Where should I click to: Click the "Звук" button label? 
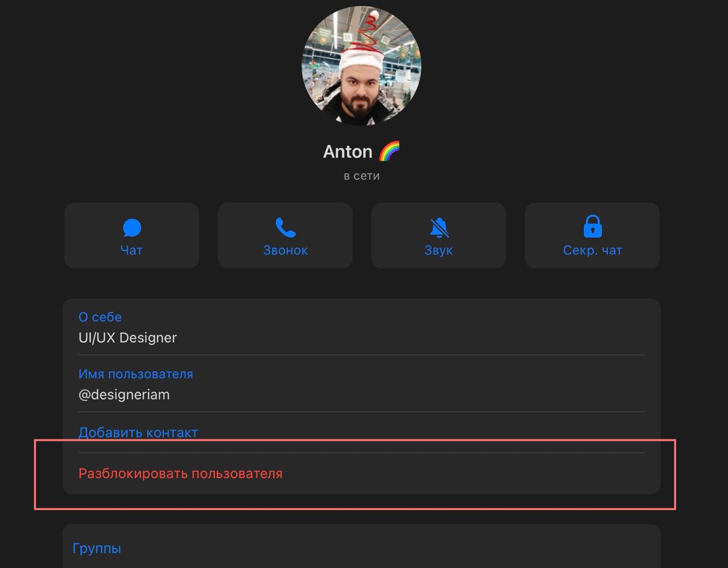tap(439, 250)
